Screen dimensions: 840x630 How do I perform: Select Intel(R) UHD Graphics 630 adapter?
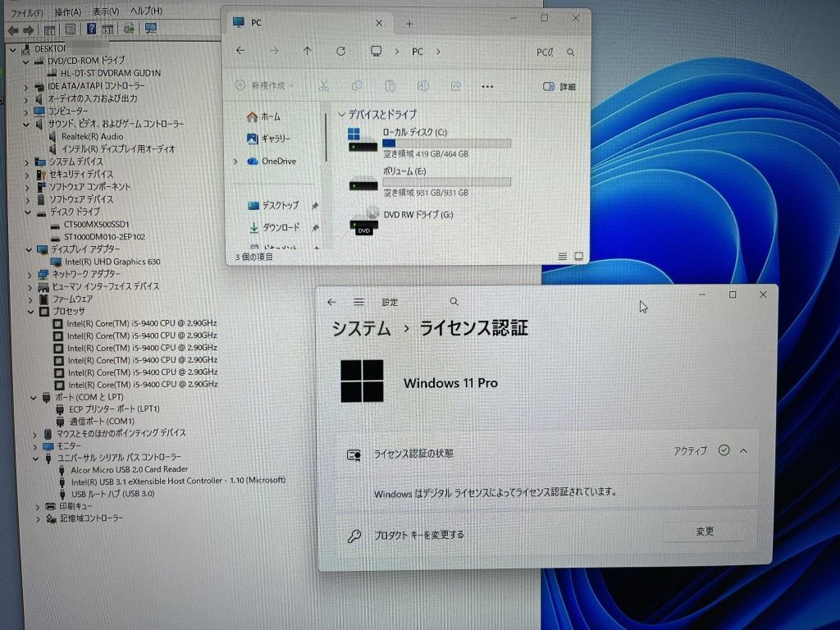pyautogui.click(x=112, y=262)
